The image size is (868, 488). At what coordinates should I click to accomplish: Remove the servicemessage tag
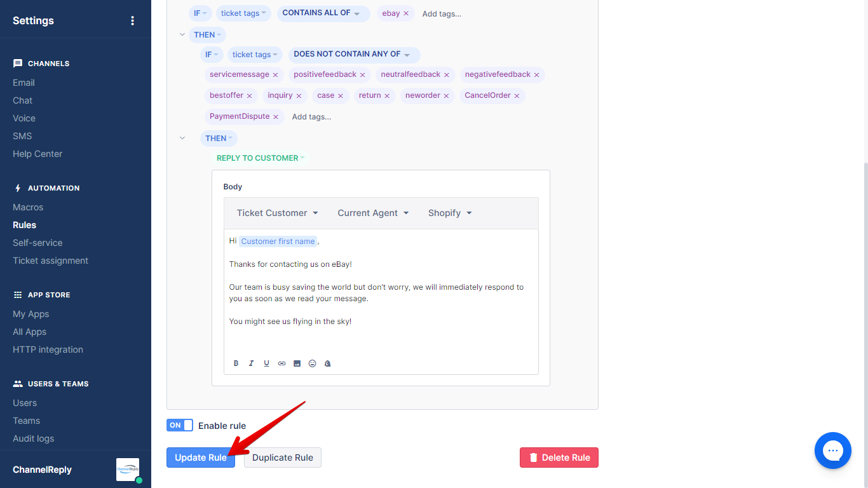(275, 75)
